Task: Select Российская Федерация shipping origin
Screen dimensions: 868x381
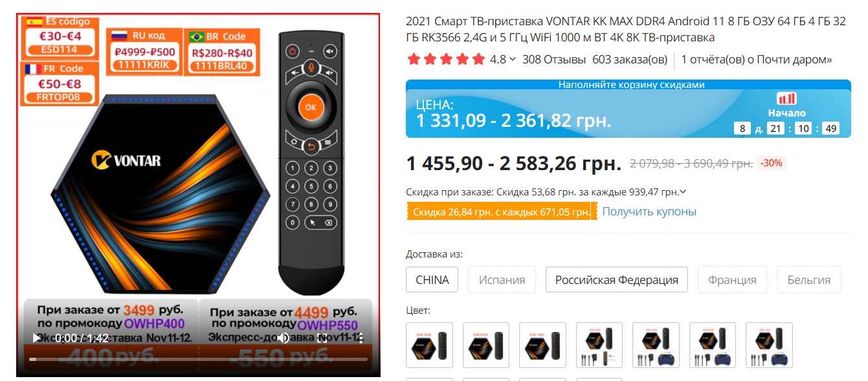Action: click(x=616, y=279)
